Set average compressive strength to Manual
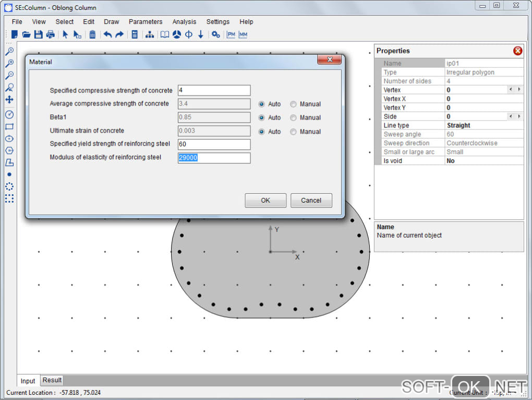This screenshot has width=532, height=400. 294,104
